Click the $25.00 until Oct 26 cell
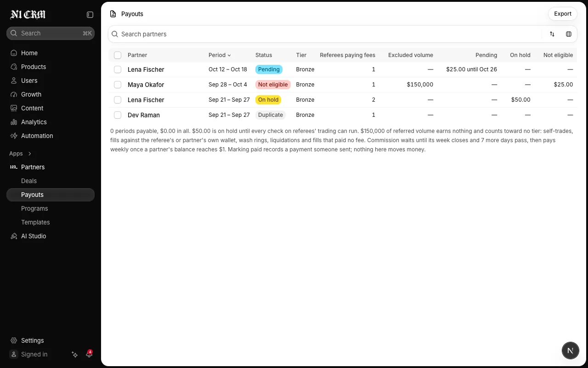The image size is (588, 368). tap(472, 69)
